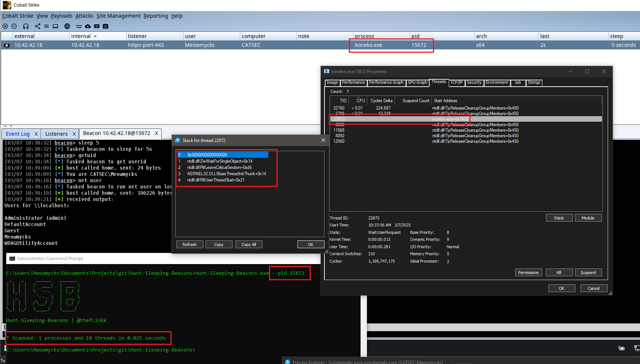Click Copy in the stack dialog
Viewport: 640px width, 364px height.
[219, 245]
